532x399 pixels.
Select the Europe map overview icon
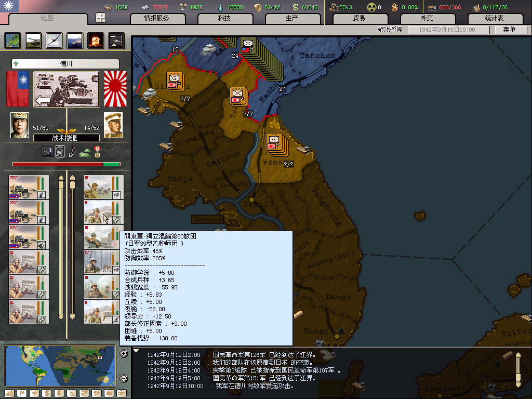(13, 41)
